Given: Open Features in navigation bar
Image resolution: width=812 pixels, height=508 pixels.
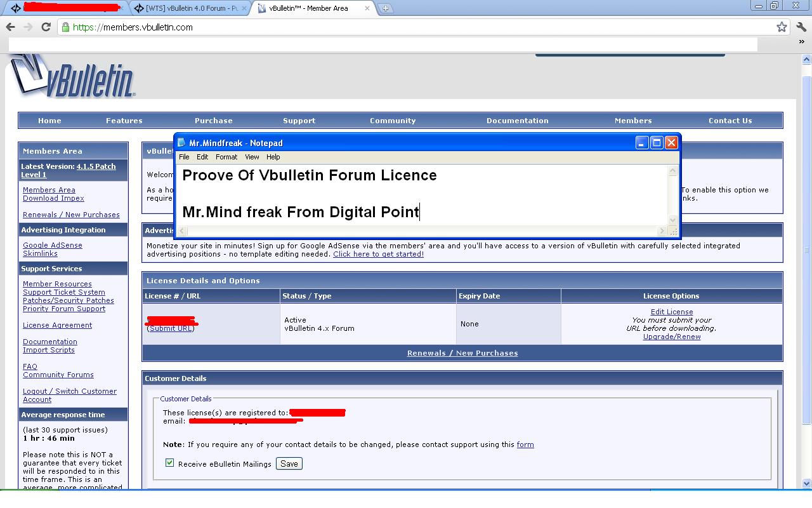Looking at the screenshot, I should coord(124,121).
